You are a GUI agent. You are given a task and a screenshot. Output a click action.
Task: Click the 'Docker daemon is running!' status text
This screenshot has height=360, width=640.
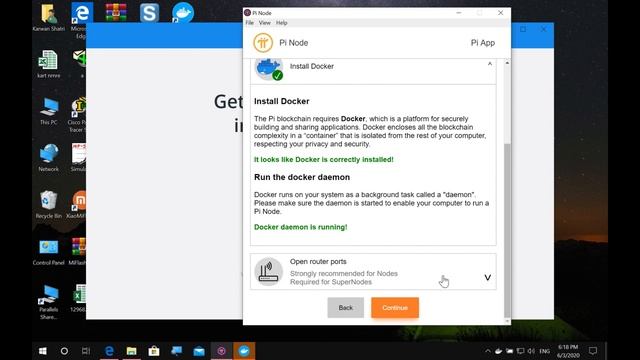300,227
